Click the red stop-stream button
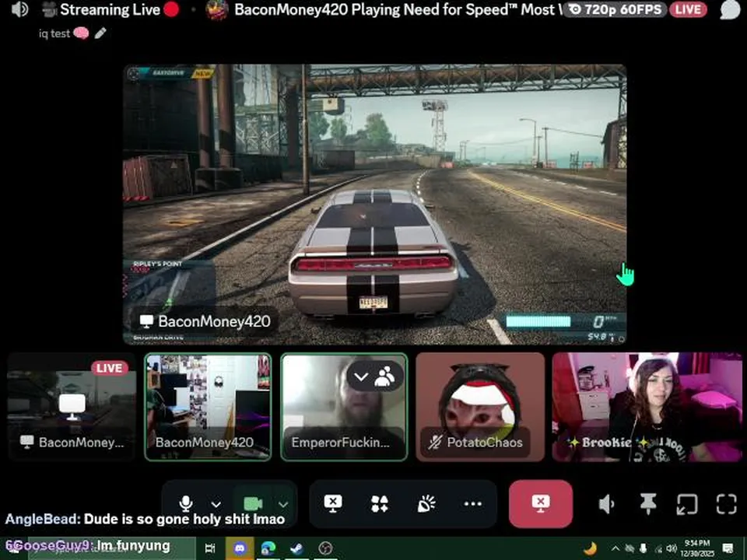The height and width of the screenshot is (560, 747). coord(541,503)
